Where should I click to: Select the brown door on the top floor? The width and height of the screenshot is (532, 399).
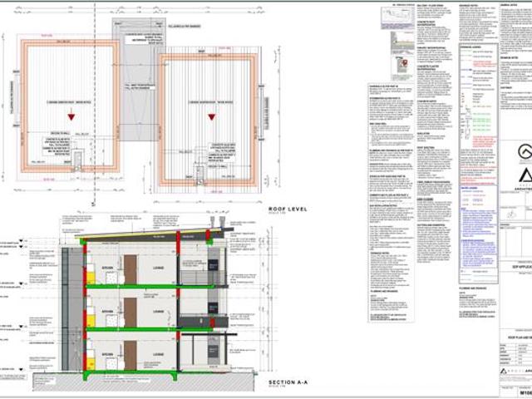pos(131,269)
